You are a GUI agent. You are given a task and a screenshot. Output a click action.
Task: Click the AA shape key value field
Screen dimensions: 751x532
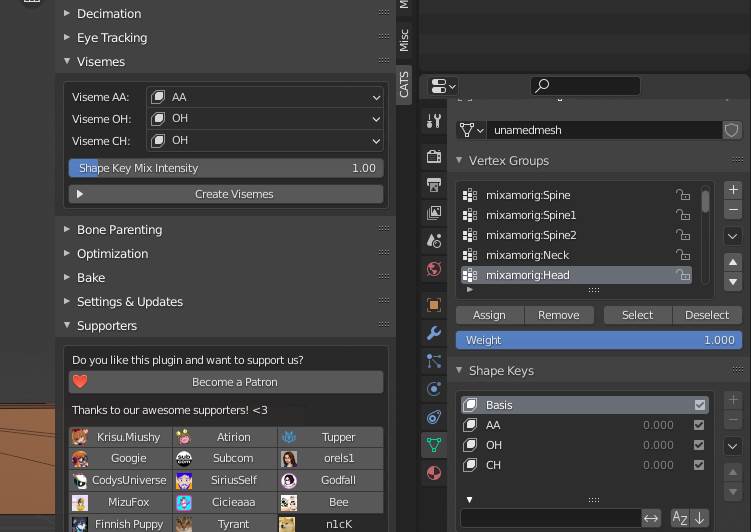click(658, 425)
